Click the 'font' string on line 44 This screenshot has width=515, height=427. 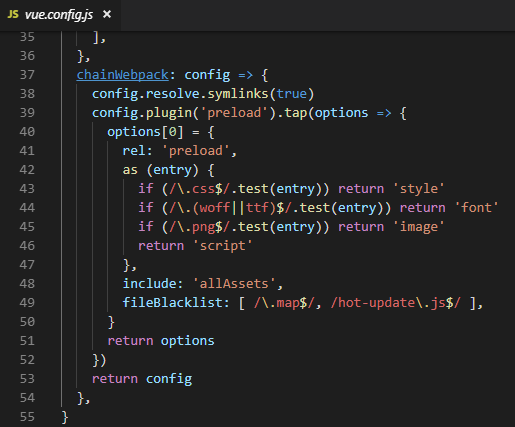(476, 208)
